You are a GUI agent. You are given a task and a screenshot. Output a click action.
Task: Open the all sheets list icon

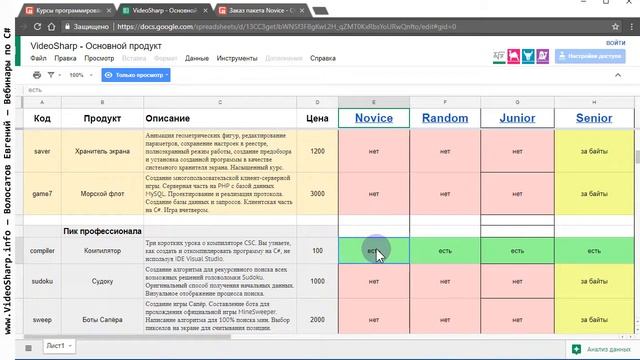point(28,348)
